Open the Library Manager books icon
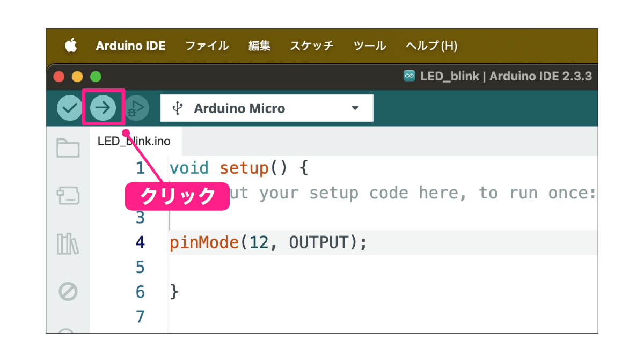Viewport: 644px width, 362px height. click(x=68, y=244)
